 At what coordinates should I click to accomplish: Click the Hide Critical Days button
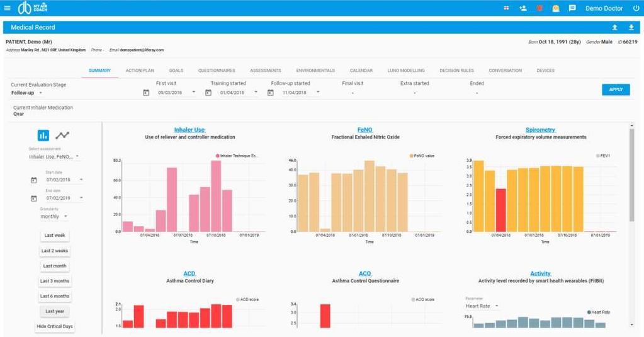(55, 326)
